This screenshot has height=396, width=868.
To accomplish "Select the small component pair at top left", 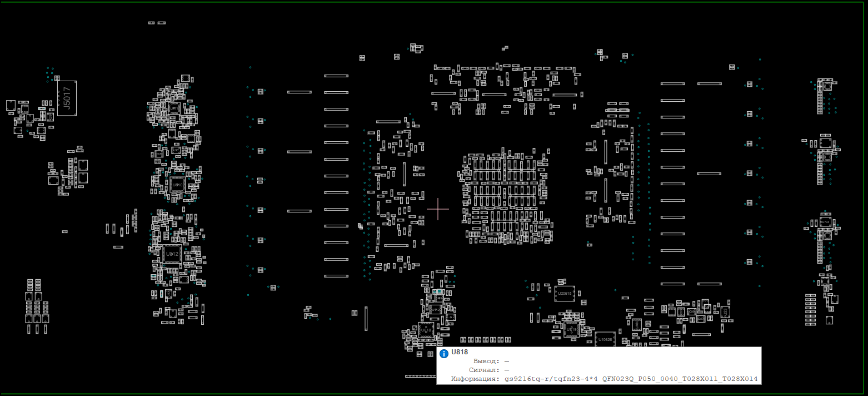I will coord(157,23).
